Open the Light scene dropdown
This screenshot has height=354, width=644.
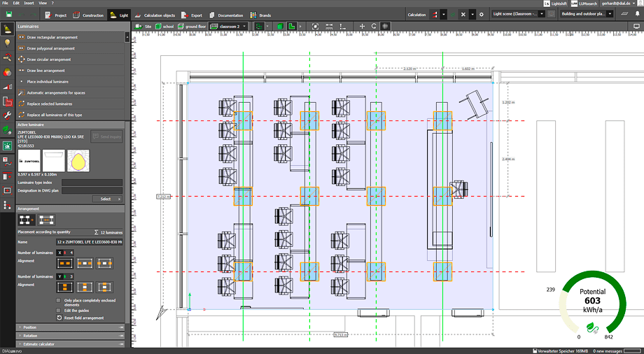521,14
